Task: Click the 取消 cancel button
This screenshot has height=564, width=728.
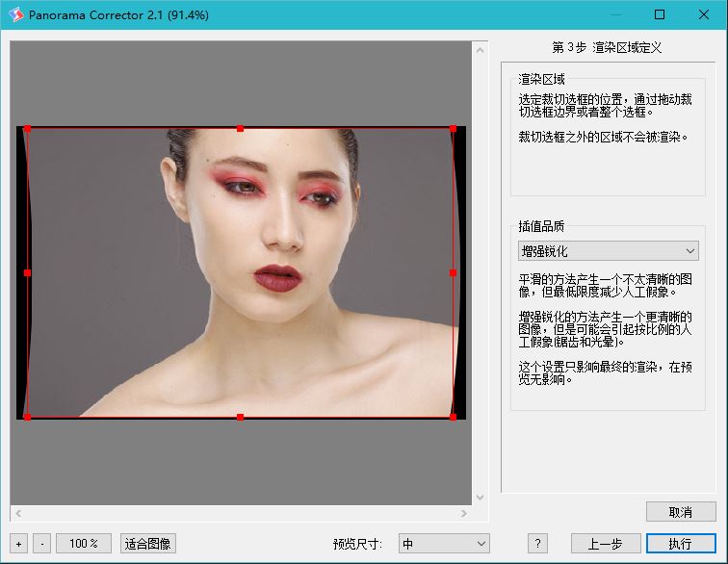Action: tap(681, 512)
